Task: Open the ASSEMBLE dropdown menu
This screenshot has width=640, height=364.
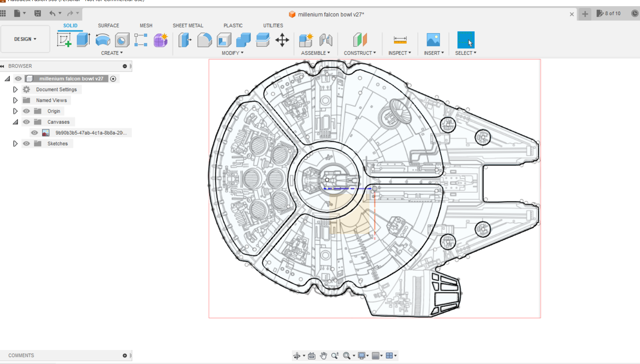Action: [x=315, y=53]
